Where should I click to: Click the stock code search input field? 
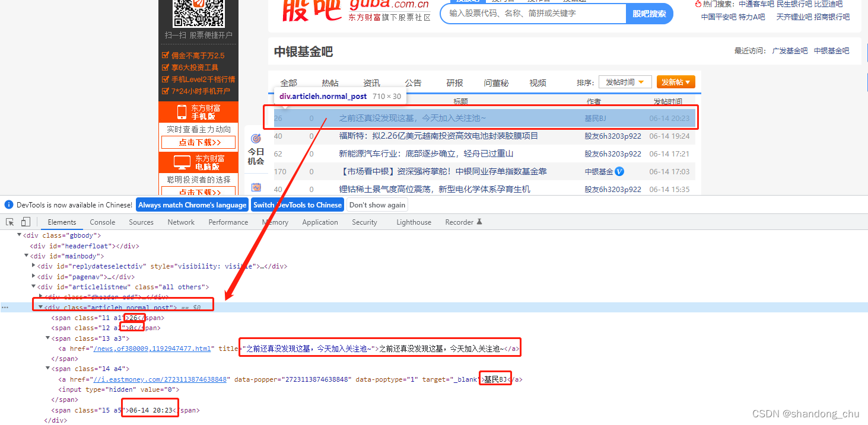coord(533,14)
